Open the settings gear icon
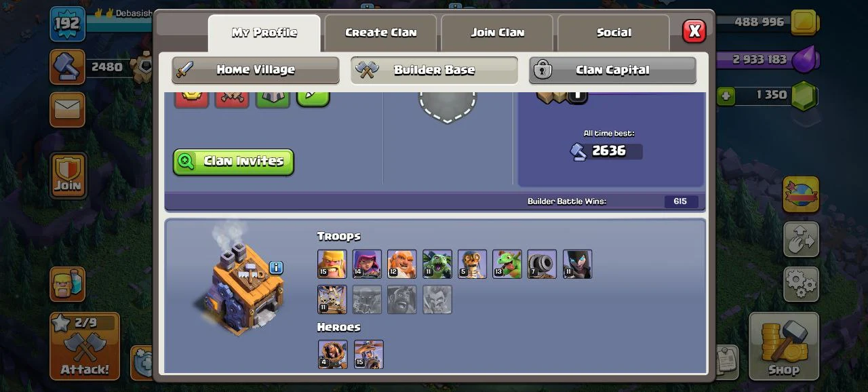The image size is (868, 392). coord(801,283)
